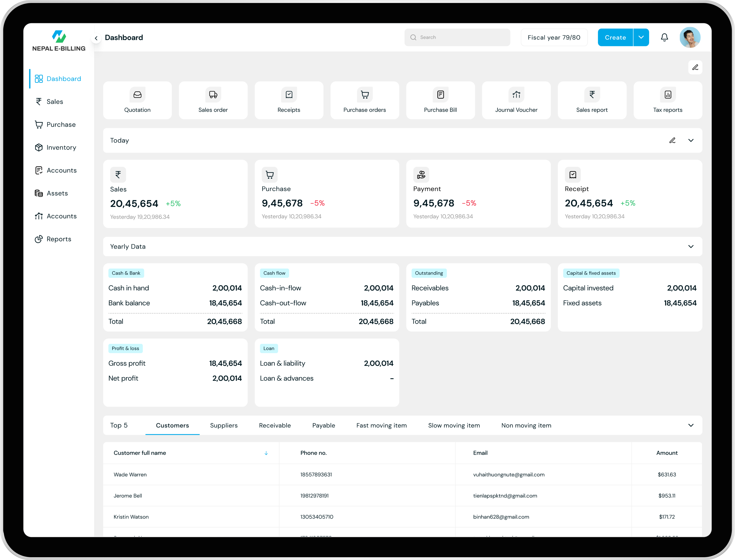
Task: Open Assets in the sidebar
Action: click(x=51, y=193)
